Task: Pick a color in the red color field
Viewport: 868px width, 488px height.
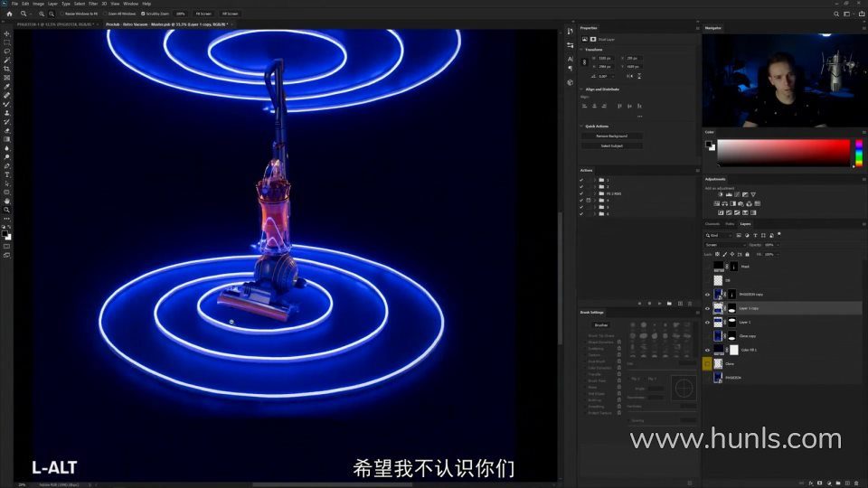Action: (x=783, y=153)
